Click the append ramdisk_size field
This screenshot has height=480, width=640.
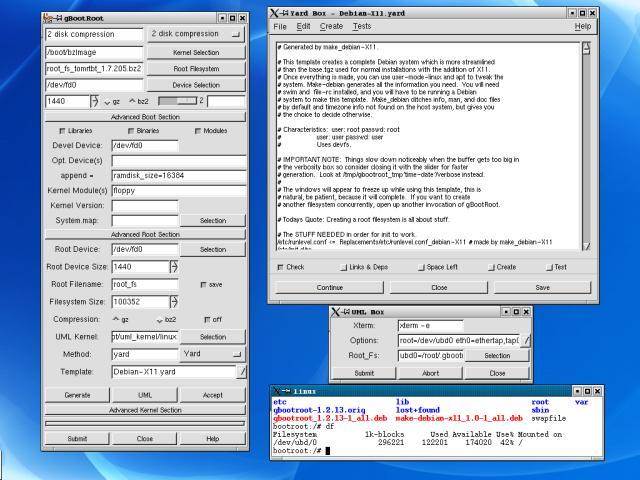(x=179, y=176)
